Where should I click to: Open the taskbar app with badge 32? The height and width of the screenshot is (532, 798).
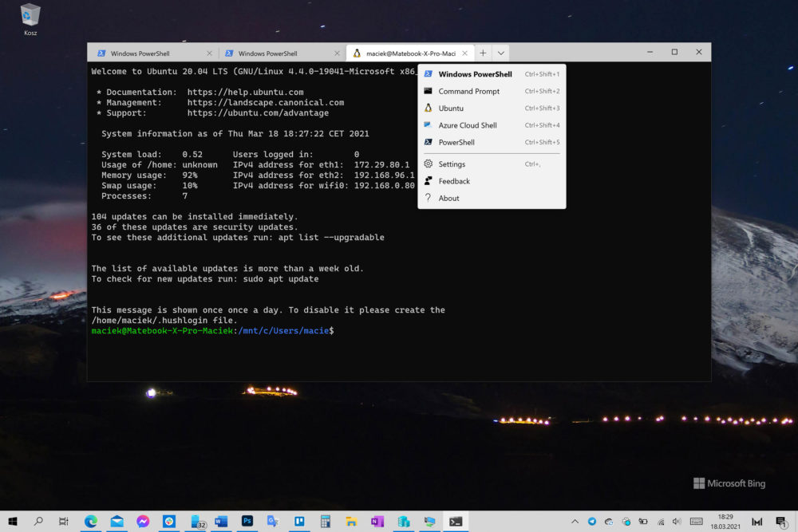[x=197, y=522]
